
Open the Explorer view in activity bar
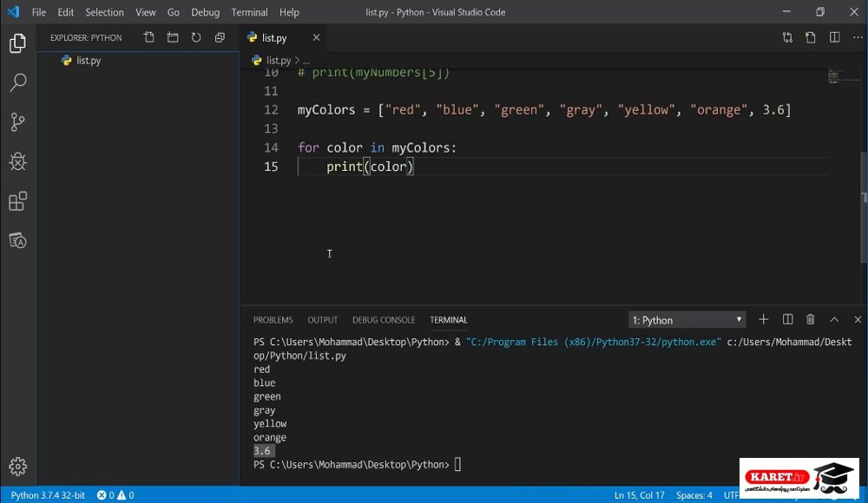pyautogui.click(x=17, y=43)
